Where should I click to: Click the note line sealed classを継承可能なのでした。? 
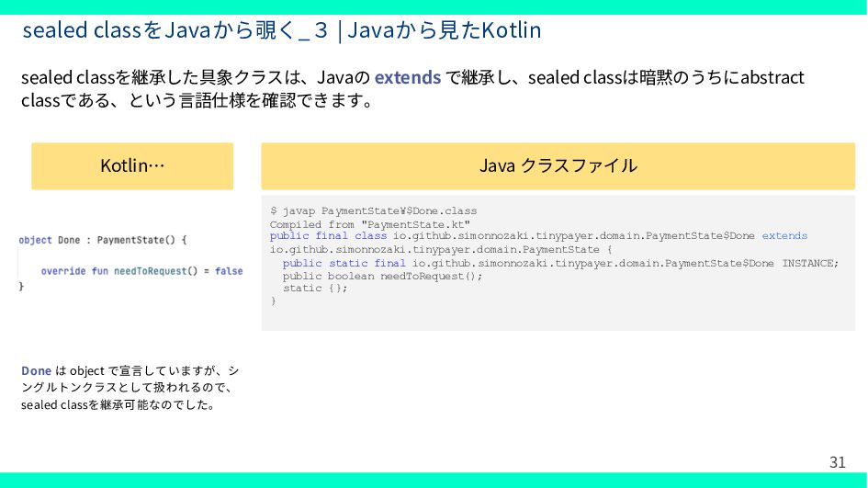pos(118,405)
